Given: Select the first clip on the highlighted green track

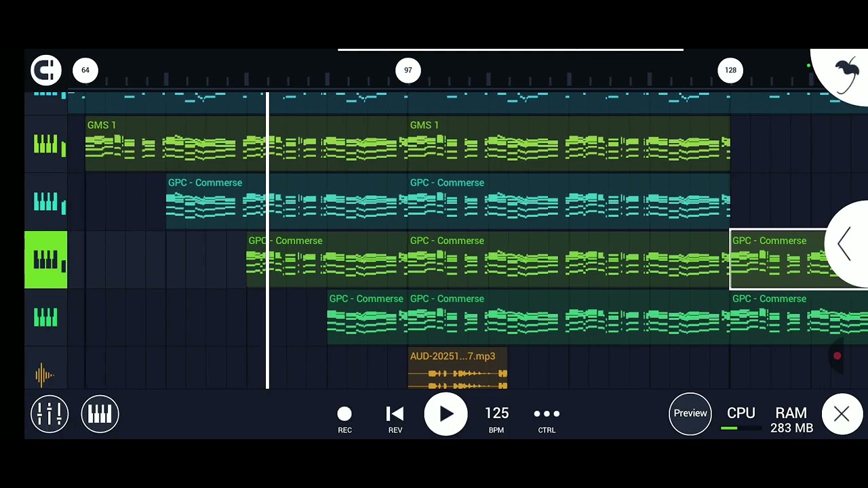Looking at the screenshot, I should tap(327, 260).
